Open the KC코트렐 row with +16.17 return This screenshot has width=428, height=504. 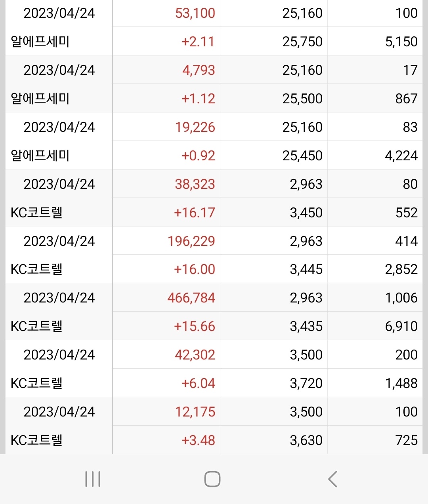36,213
